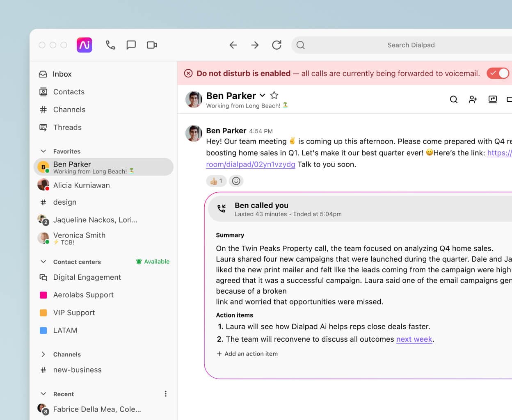This screenshot has height=420, width=512.
Task: Click the refresh reload icon
Action: click(x=277, y=45)
